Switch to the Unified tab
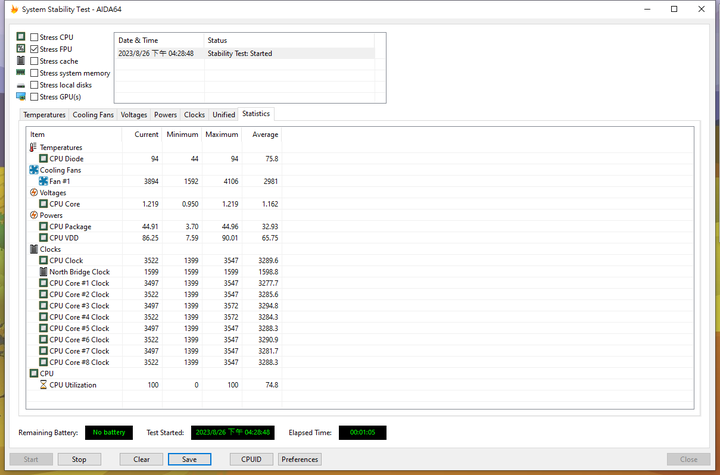 pos(224,114)
